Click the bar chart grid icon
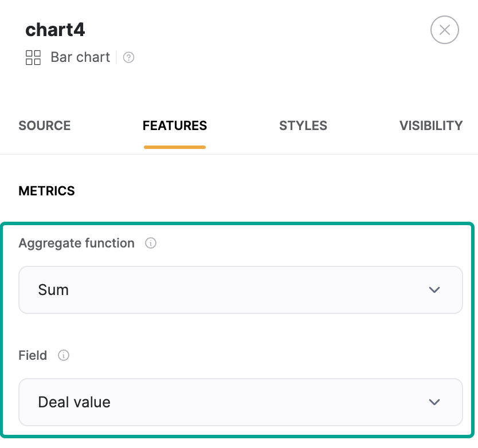478x448 pixels. 33,57
